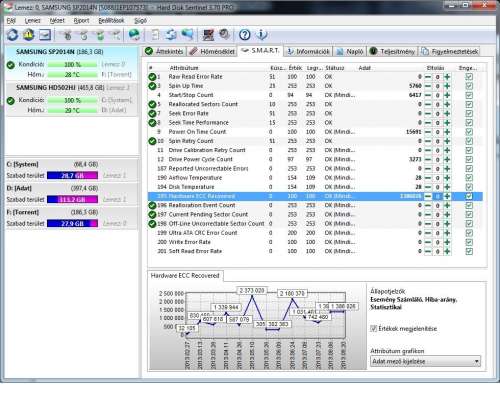Click plus offset button for Hardware ECC Recovered
This screenshot has width=500, height=394.
[447, 196]
